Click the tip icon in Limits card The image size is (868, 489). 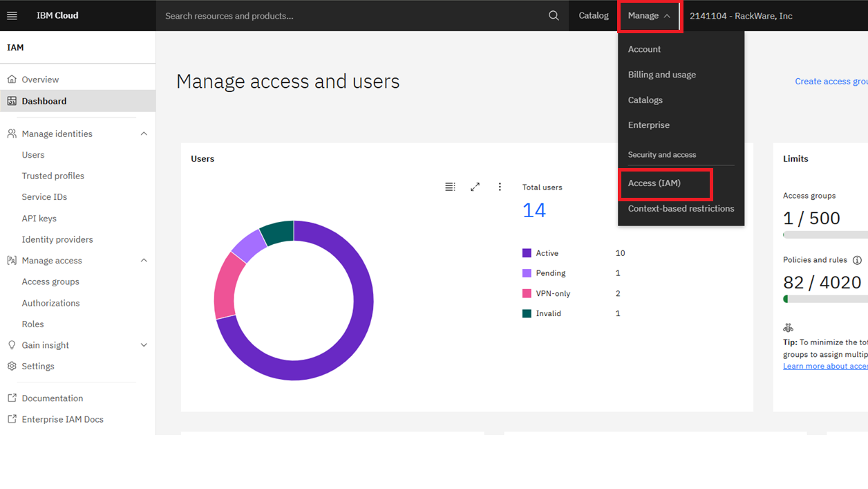[788, 328]
